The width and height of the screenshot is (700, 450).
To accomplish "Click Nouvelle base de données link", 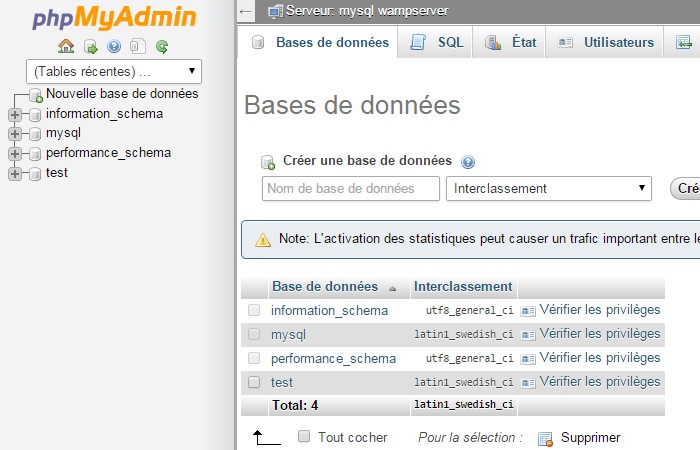I will pos(122,94).
